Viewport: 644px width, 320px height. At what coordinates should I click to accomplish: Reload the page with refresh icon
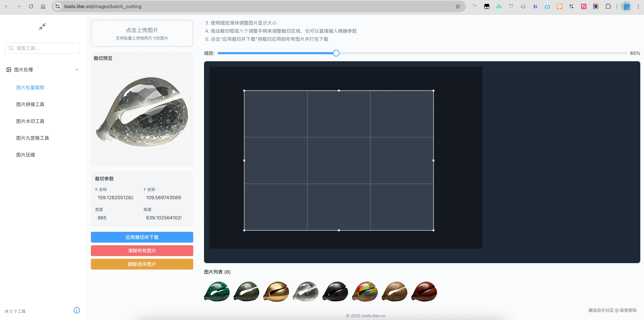click(31, 7)
